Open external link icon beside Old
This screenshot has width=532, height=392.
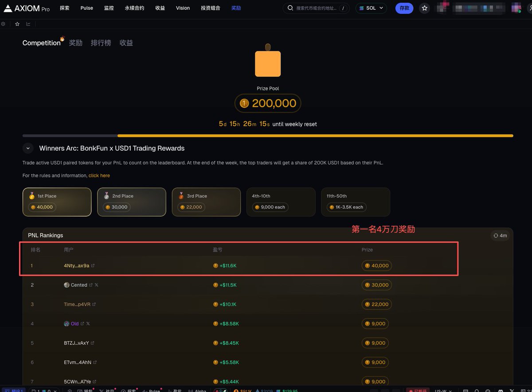click(x=82, y=324)
